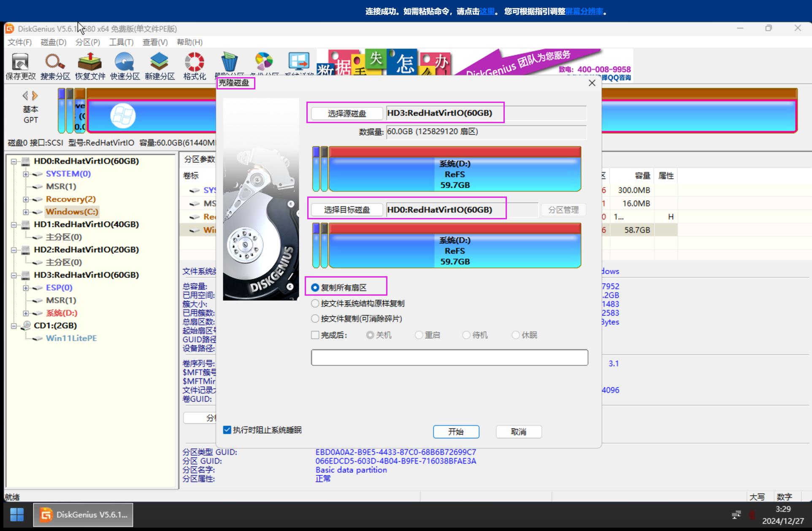Choose 按文件复制(可消除碎片) radio option
The image size is (812, 531).
(315, 318)
